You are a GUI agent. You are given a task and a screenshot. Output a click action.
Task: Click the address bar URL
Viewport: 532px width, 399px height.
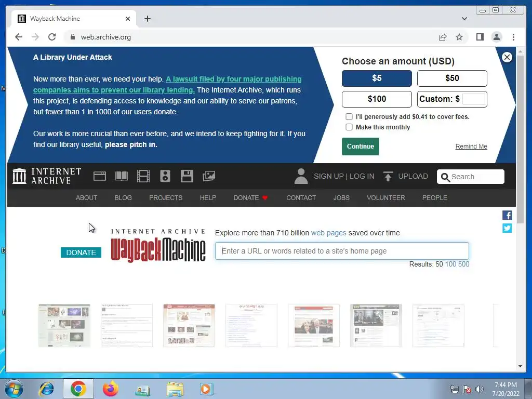point(105,37)
